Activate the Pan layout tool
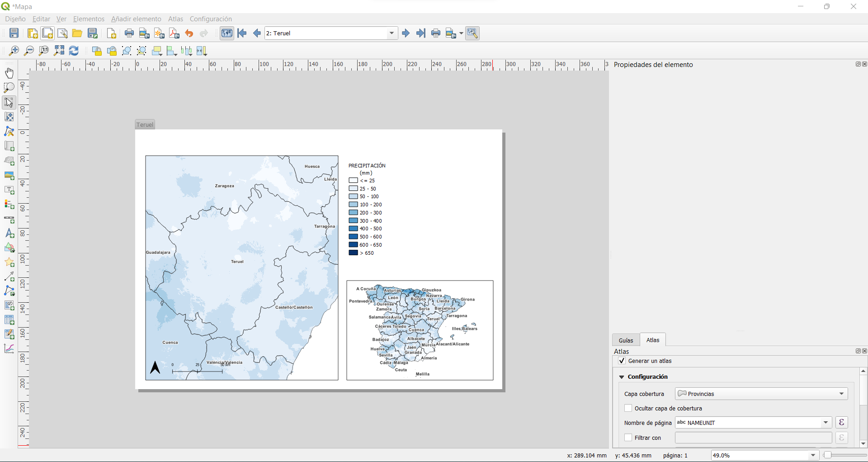The height and width of the screenshot is (462, 868). [9, 73]
